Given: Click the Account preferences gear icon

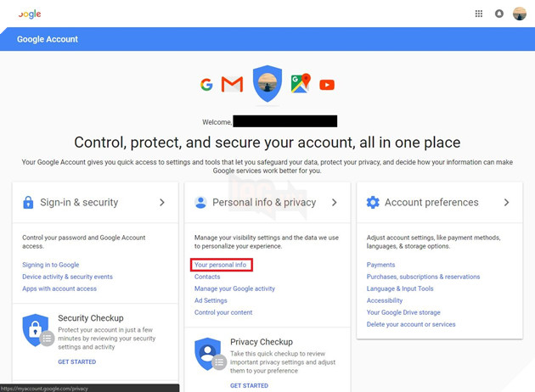Looking at the screenshot, I should pyautogui.click(x=373, y=202).
